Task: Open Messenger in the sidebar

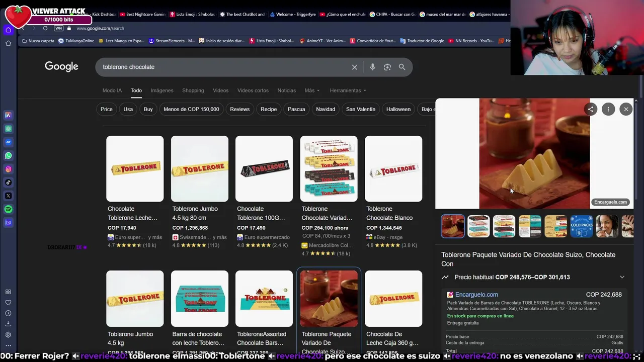Action: click(8, 142)
